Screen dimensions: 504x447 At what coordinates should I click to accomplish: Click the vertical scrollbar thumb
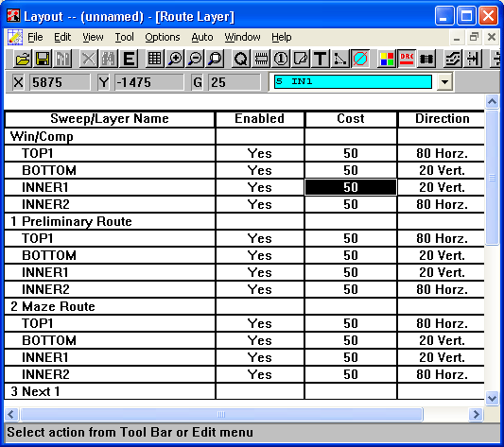click(x=492, y=178)
